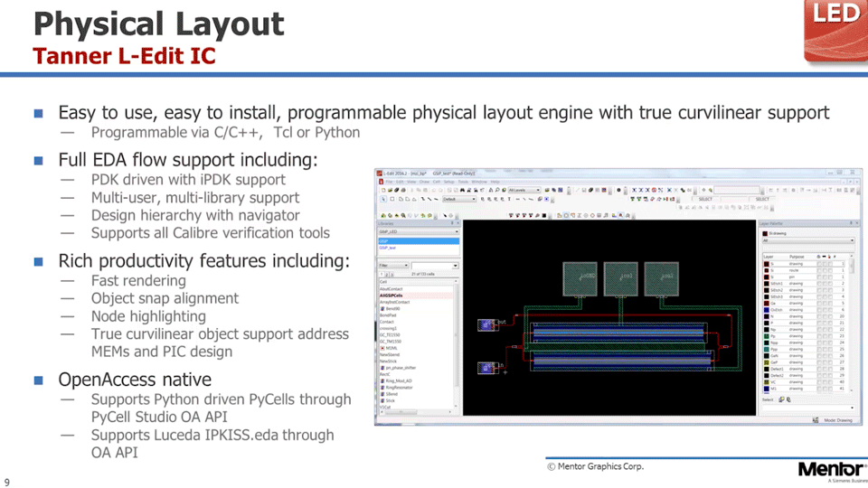The width and height of the screenshot is (868, 488).
Task: Open the Window menu
Action: pyautogui.click(x=479, y=182)
